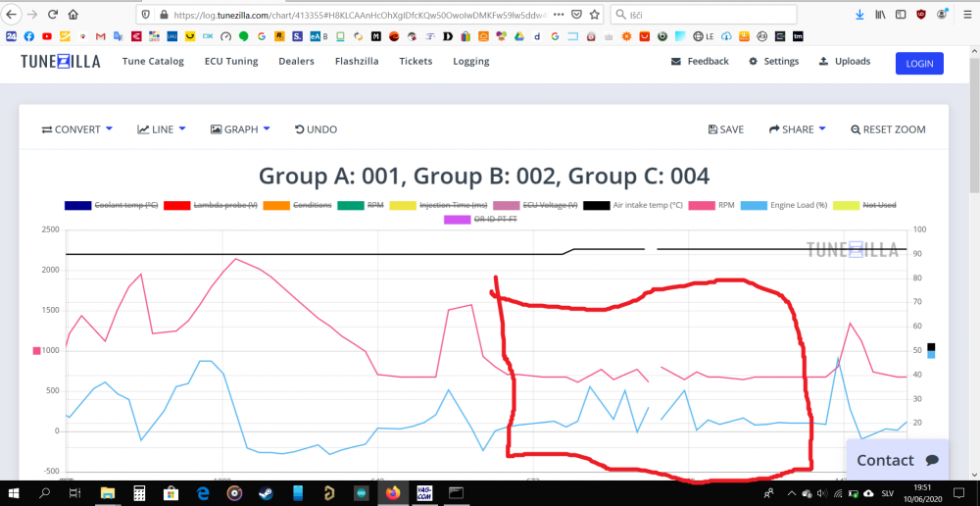Open the Facebook bookmark icon
Image resolution: width=980 pixels, height=506 pixels.
(28, 37)
